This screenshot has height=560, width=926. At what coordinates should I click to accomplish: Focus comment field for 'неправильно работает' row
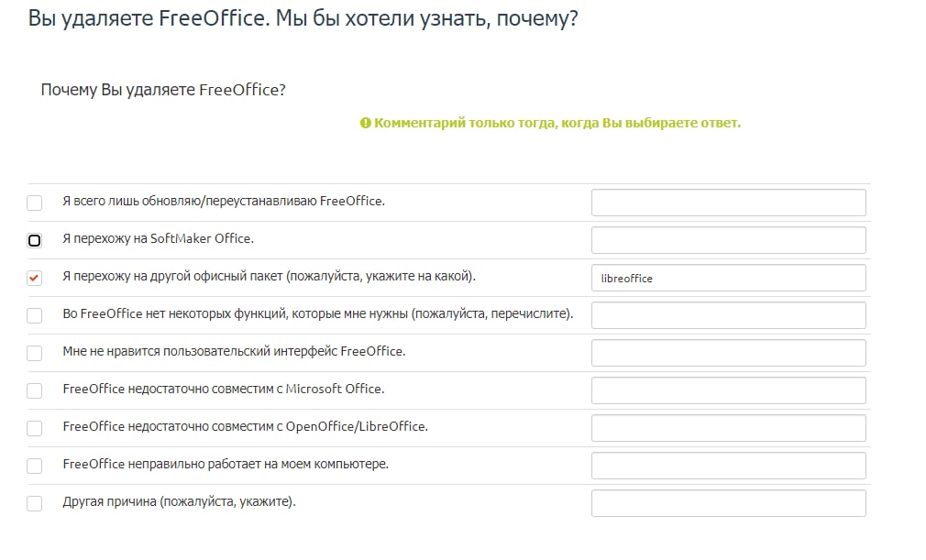coord(729,466)
